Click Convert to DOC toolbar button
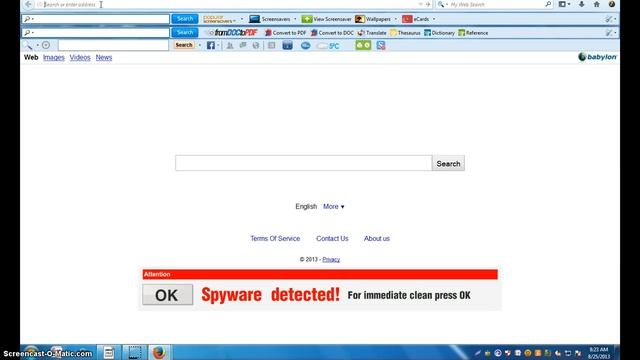Screen dimensions: 640x360 point(332,33)
